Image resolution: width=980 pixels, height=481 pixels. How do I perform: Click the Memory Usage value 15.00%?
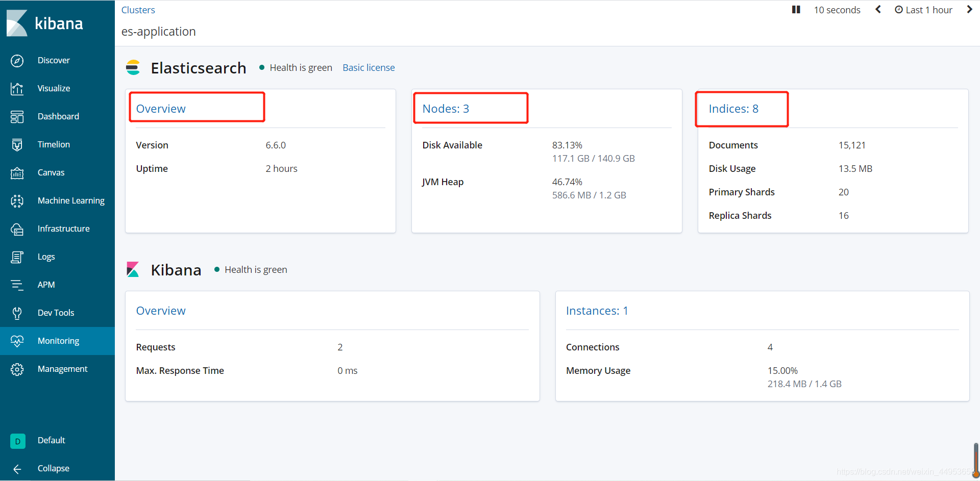(782, 370)
